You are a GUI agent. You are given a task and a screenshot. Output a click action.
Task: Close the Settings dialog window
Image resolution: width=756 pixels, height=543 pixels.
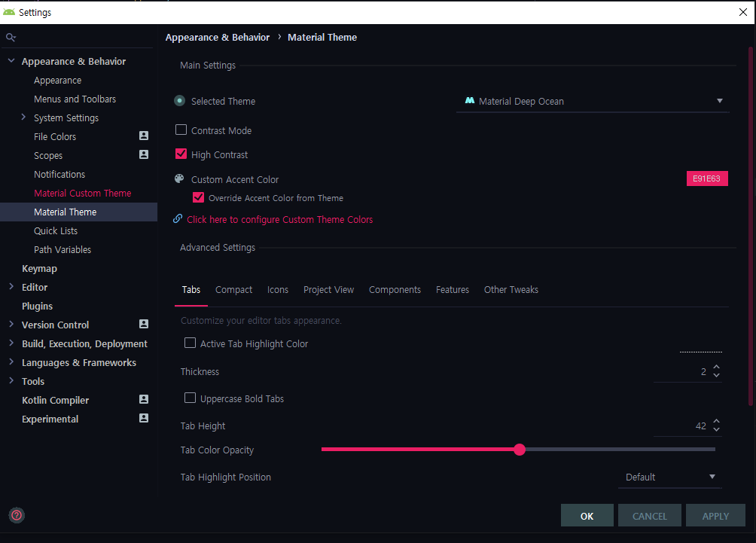(x=743, y=12)
